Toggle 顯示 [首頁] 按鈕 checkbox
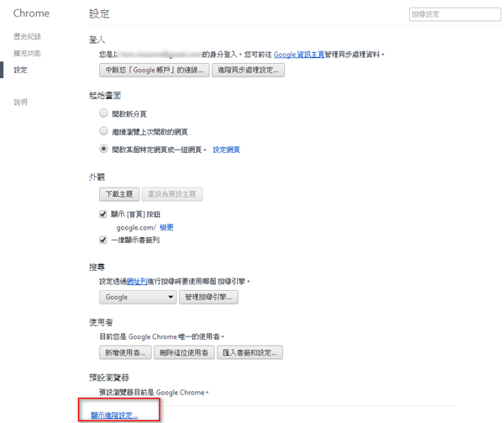The image size is (504, 423). coord(102,214)
